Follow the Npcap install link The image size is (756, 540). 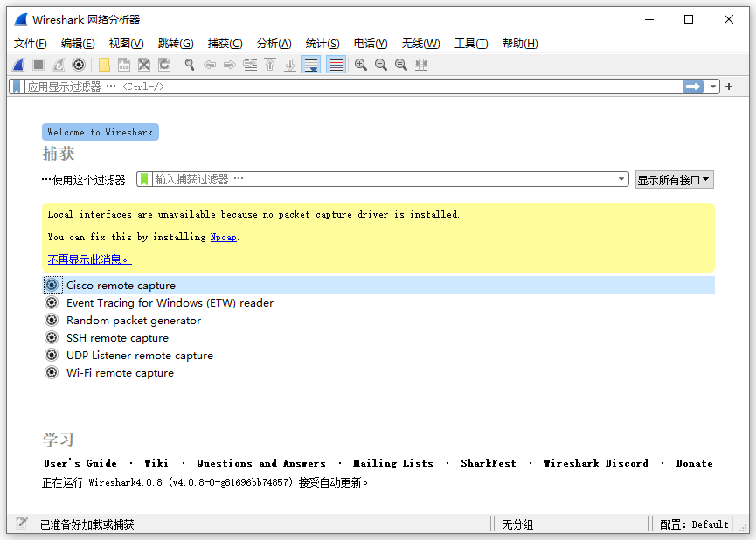tap(224, 237)
